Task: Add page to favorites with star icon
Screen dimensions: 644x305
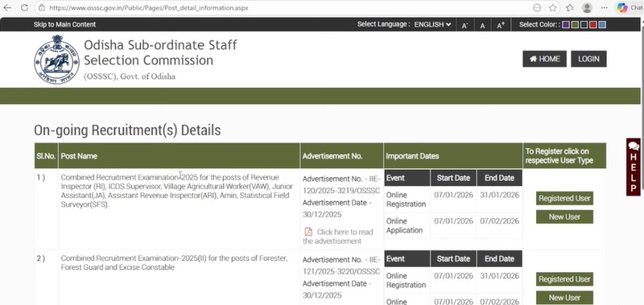Action: click(553, 8)
